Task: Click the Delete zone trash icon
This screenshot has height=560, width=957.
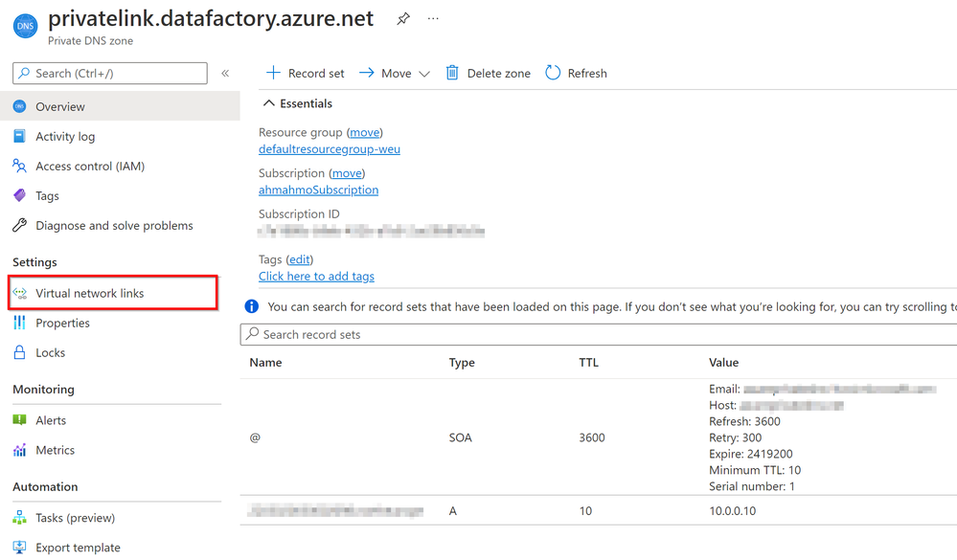Action: click(x=452, y=73)
